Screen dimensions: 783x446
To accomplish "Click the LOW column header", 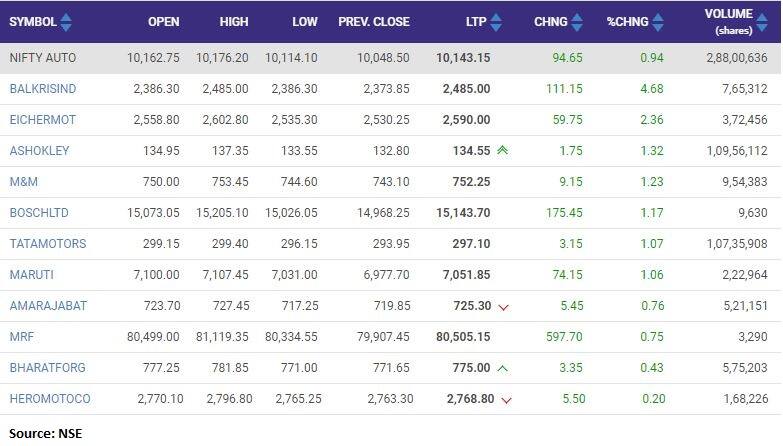I will (x=305, y=22).
